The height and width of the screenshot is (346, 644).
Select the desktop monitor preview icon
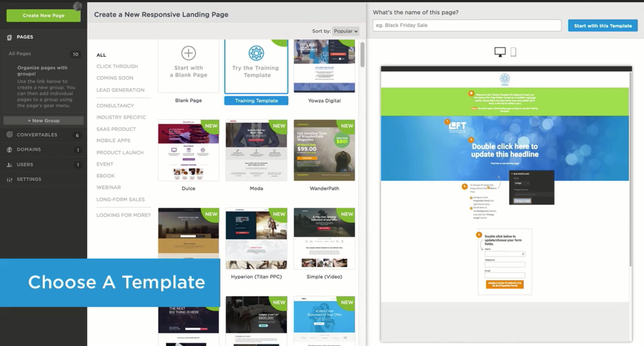[500, 52]
